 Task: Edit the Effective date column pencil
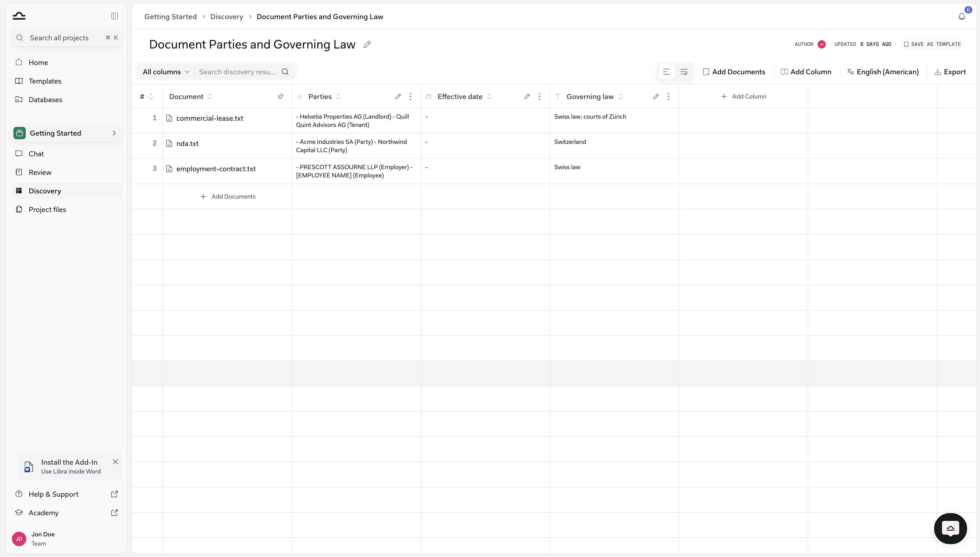(527, 96)
